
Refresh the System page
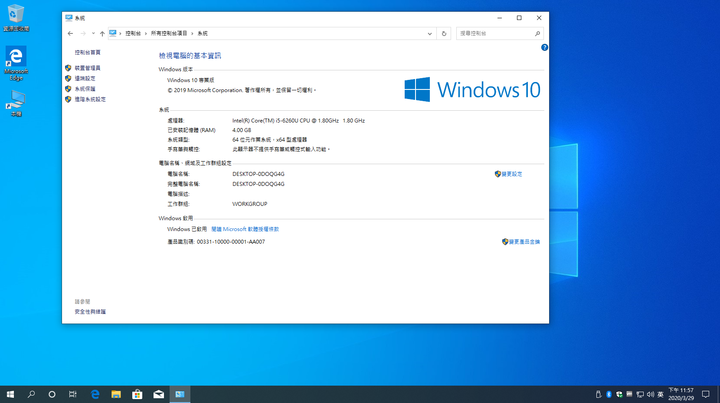(x=444, y=34)
